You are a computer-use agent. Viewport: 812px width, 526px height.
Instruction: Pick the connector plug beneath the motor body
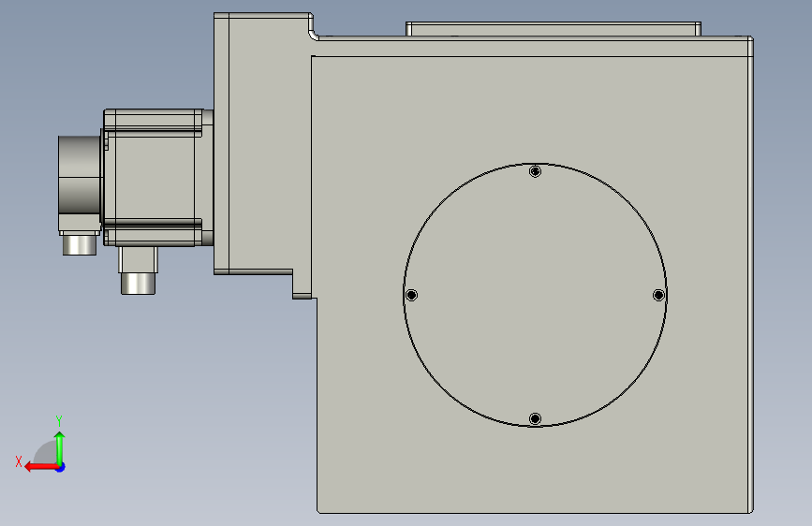[138, 284]
